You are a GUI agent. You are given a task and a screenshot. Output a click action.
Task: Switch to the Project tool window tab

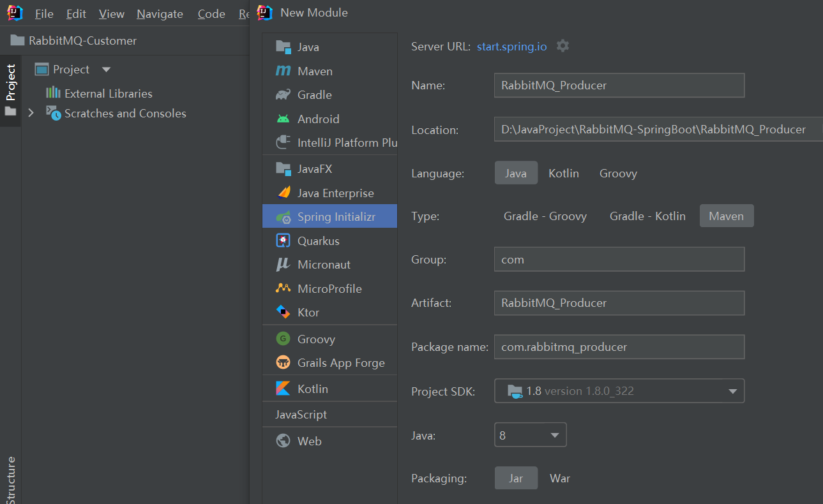pyautogui.click(x=11, y=90)
